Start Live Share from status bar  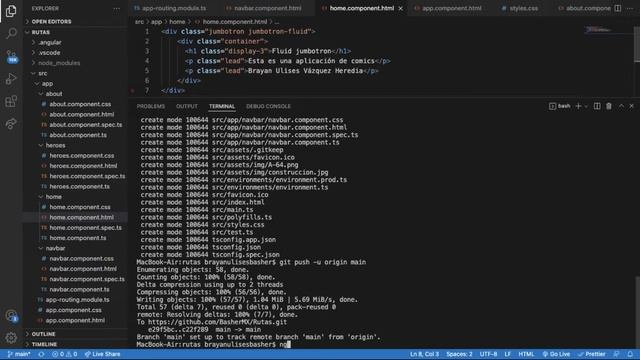tap(102, 354)
